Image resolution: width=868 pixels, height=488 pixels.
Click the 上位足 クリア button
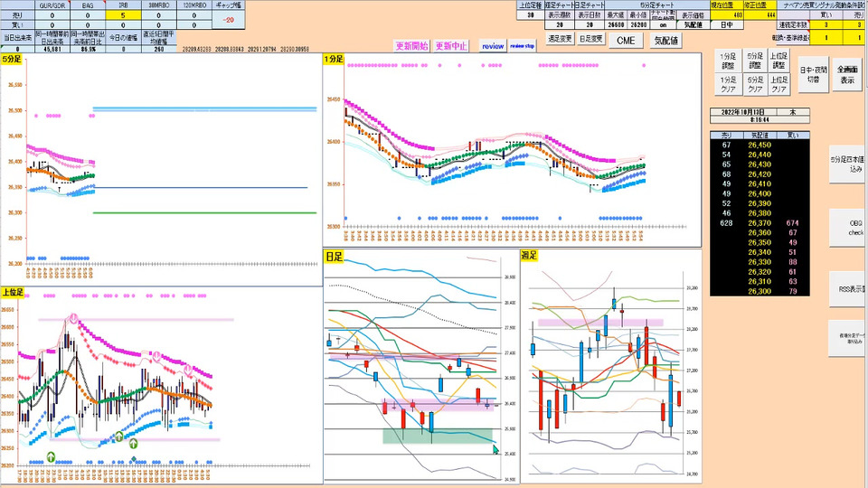(x=778, y=84)
